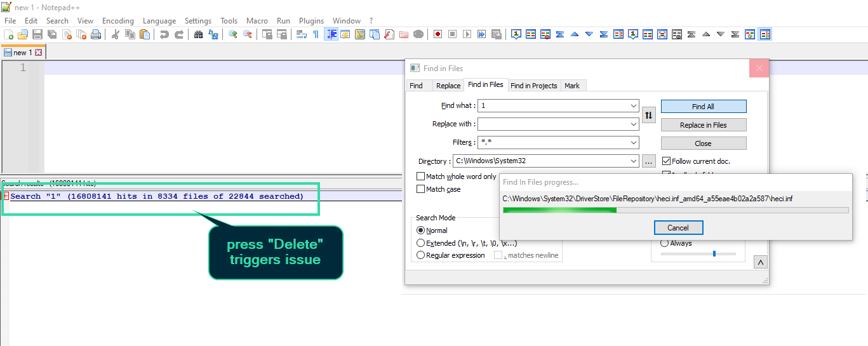This screenshot has height=346, width=868.
Task: Close the new 1 tab
Action: click(x=38, y=53)
